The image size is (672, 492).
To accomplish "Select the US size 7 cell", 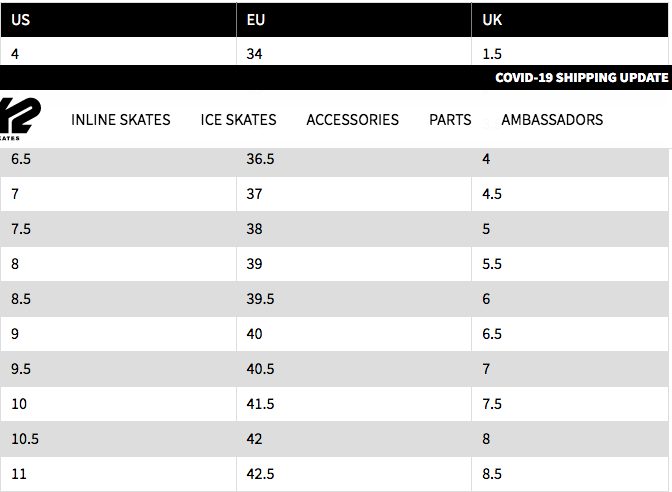I will [x=15, y=194].
